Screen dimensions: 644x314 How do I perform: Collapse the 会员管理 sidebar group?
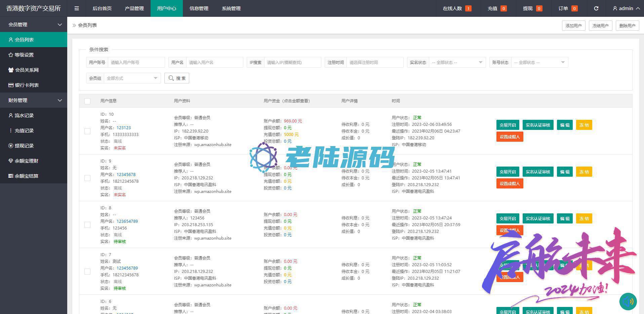point(34,25)
